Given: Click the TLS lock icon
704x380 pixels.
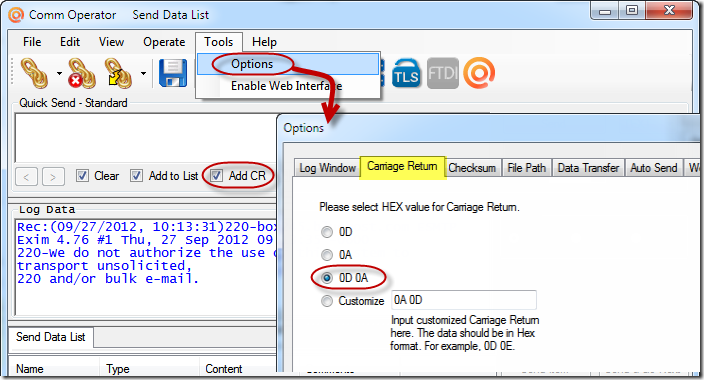Looking at the screenshot, I should click(x=406, y=73).
